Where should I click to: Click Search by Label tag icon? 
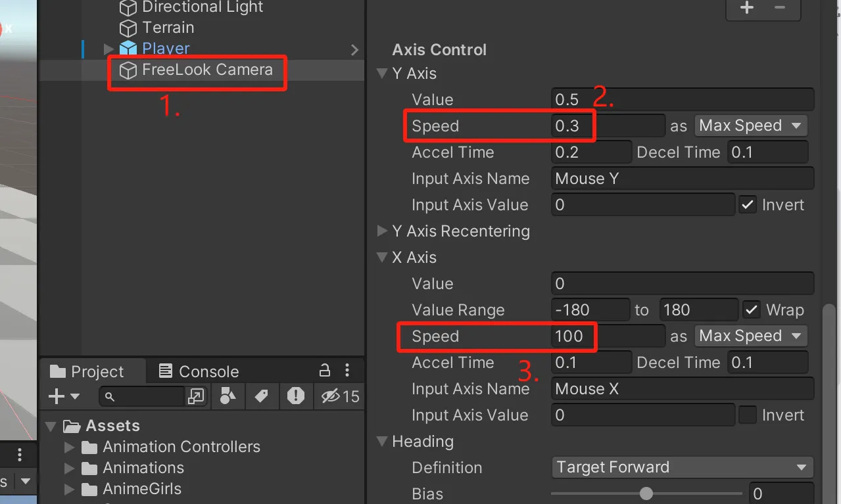(261, 396)
